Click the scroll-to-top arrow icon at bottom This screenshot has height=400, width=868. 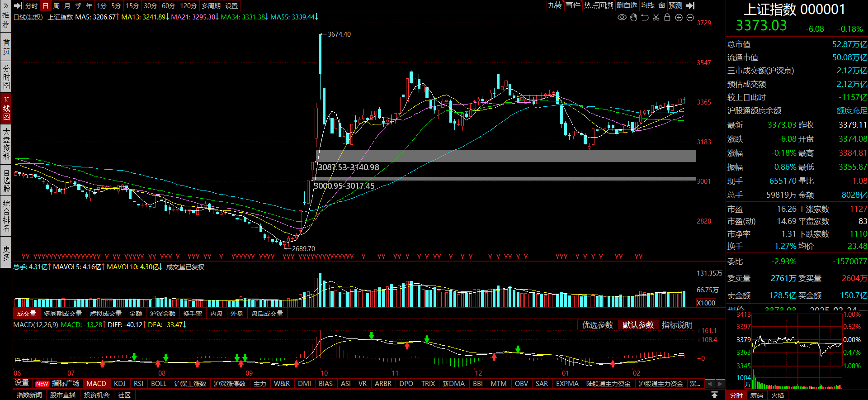pos(714,395)
